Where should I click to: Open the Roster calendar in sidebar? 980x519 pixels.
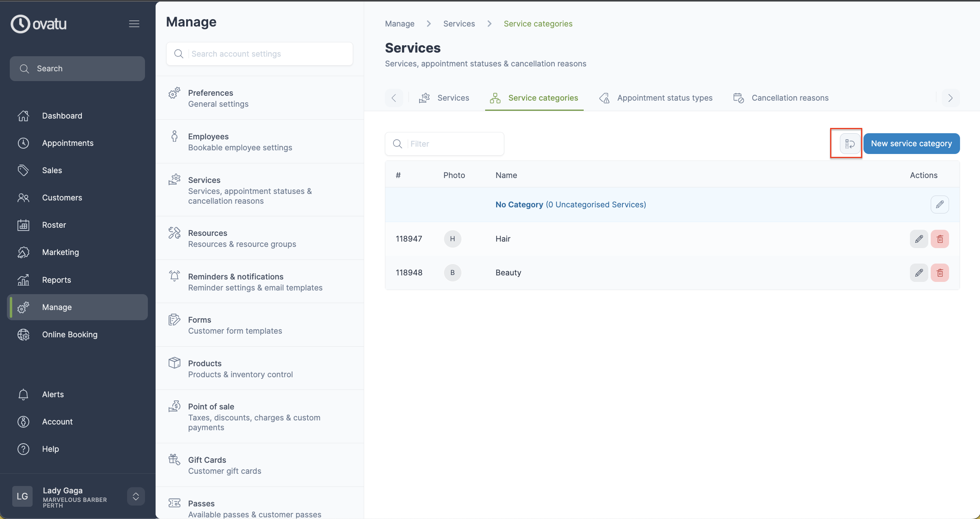tap(54, 225)
